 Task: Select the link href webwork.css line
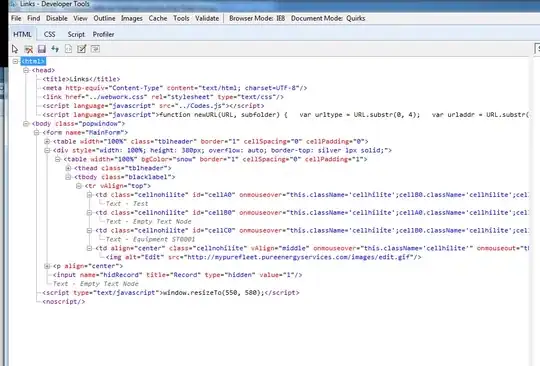coord(163,97)
